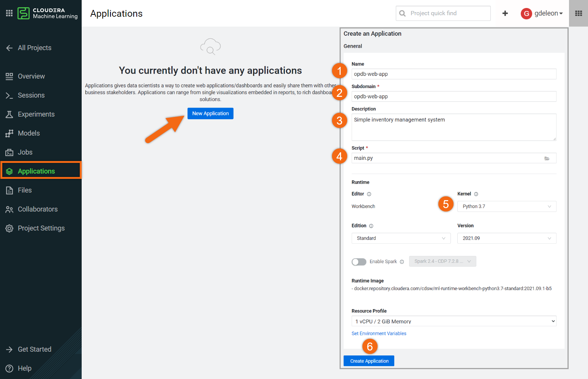Enable the Spark toggle
Image resolution: width=588 pixels, height=379 pixels.
[359, 262]
